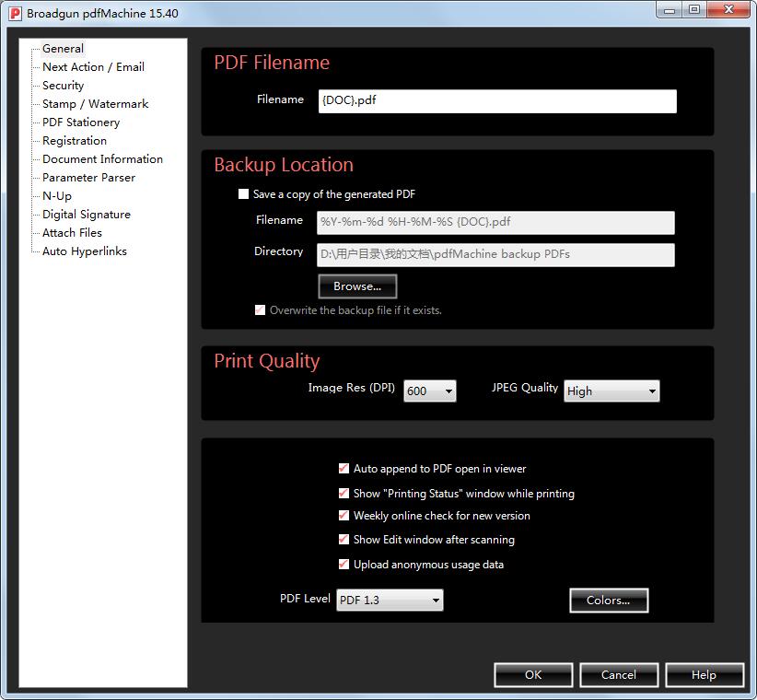This screenshot has width=757, height=700.
Task: Open the Security settings page
Action: pos(64,86)
